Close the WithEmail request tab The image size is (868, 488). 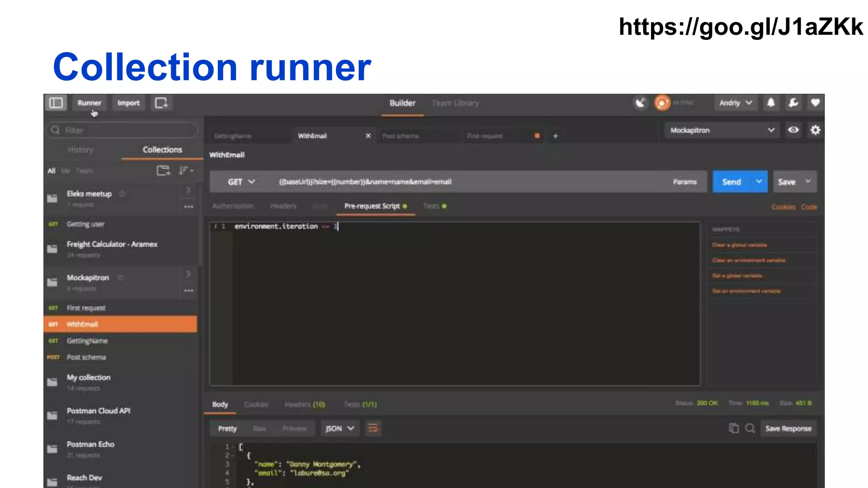pos(368,136)
